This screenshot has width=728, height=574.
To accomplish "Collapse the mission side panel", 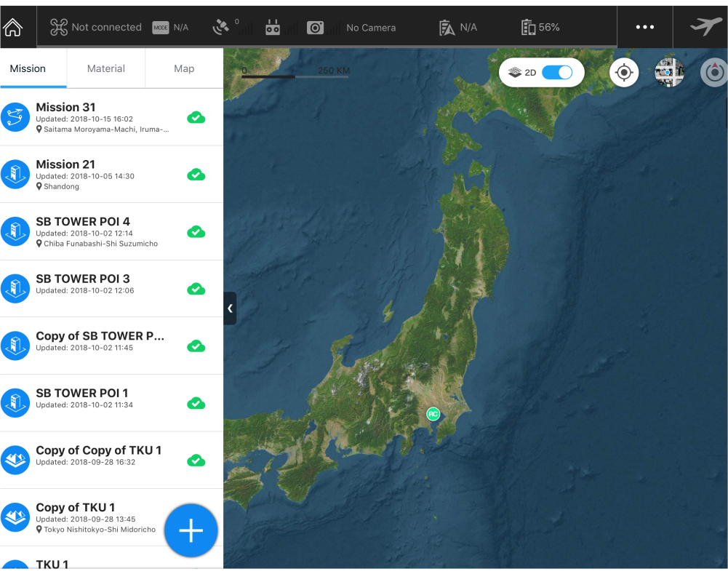I will [230, 308].
